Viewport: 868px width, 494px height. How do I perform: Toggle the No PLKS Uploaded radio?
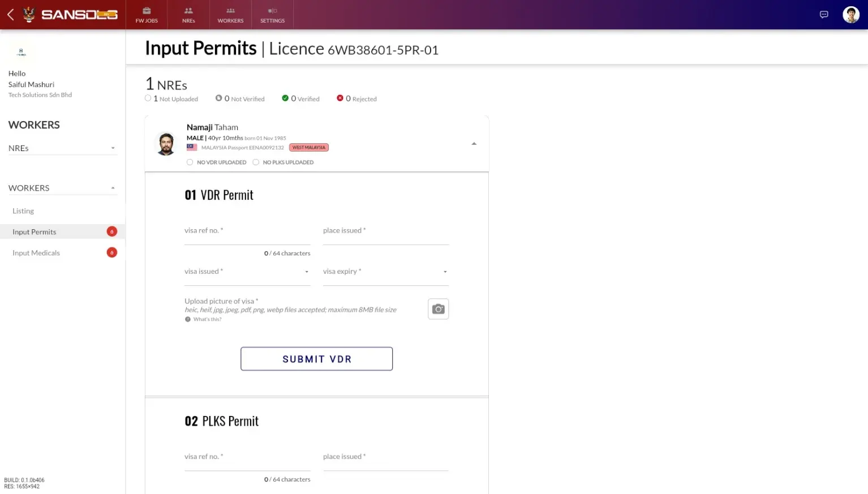[x=256, y=162]
